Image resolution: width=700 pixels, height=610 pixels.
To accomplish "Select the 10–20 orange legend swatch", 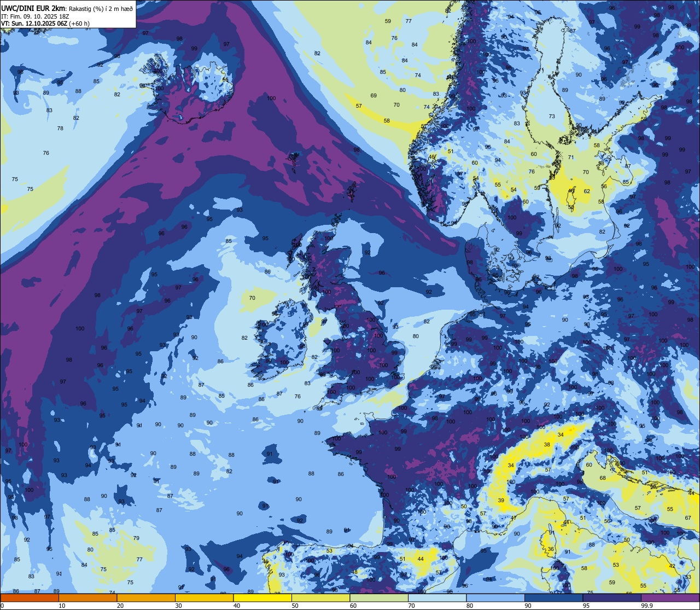I will tap(87, 597).
